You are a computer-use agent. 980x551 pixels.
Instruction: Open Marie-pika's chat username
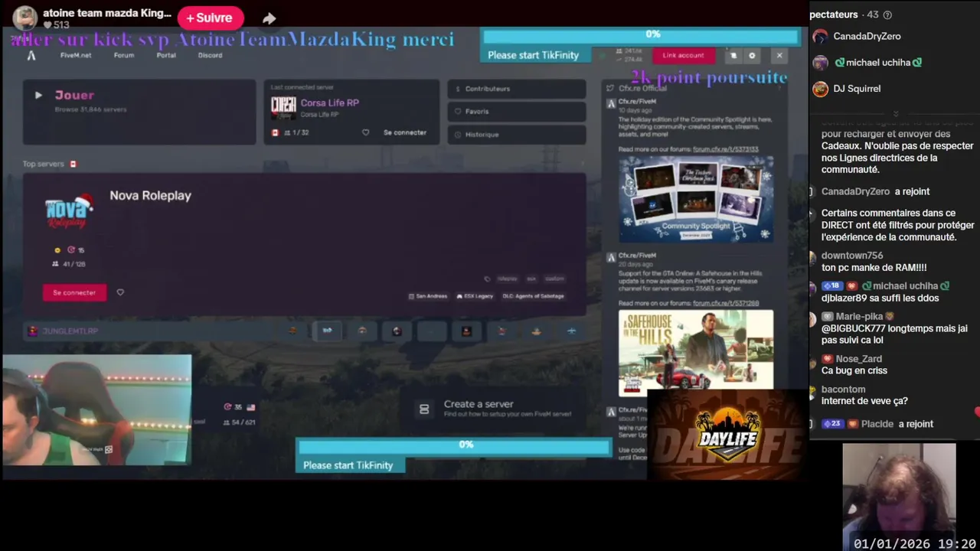tap(859, 316)
